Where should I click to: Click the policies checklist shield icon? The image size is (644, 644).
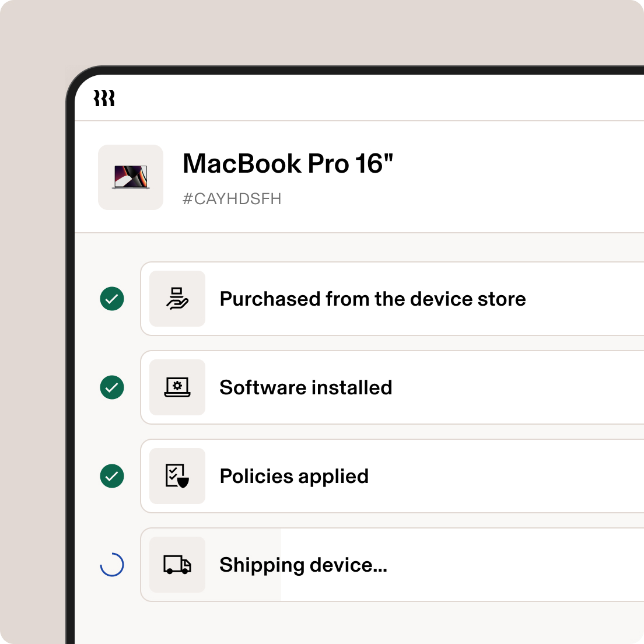coord(177,476)
